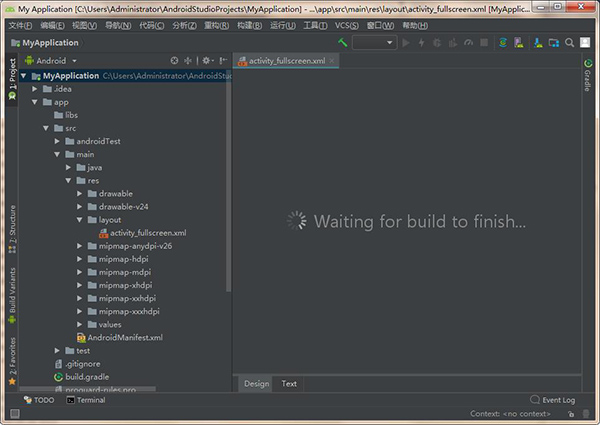Click the Debug app bug icon
The image size is (600, 425).
coord(437,42)
